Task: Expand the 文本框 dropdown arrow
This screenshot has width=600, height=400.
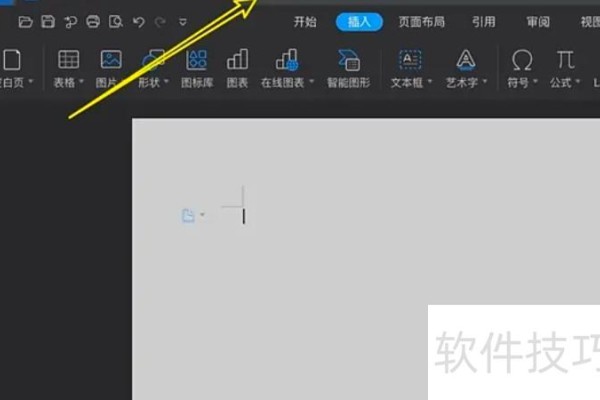Action: (429, 82)
